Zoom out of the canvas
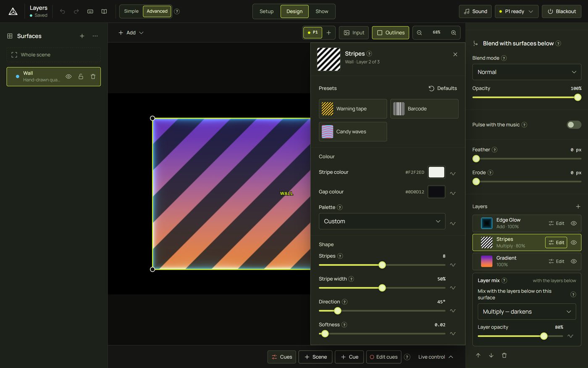 pyautogui.click(x=419, y=33)
